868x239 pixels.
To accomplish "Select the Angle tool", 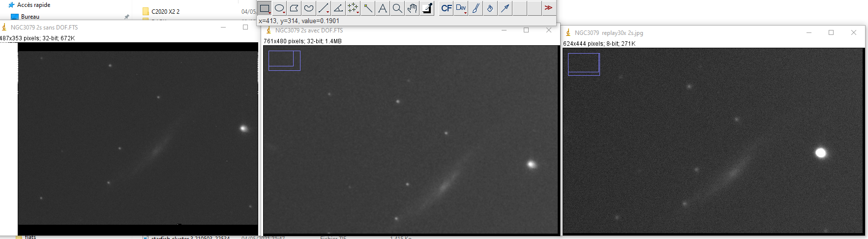I will click(338, 8).
